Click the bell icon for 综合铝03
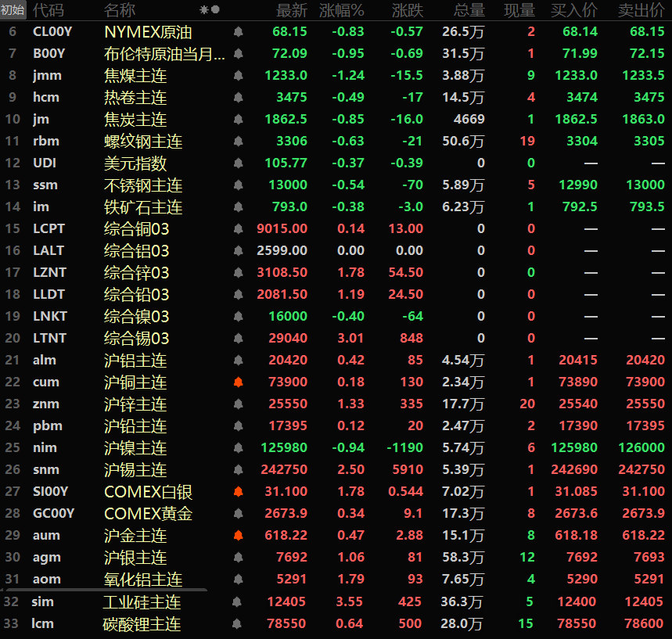672x639 pixels. pyautogui.click(x=239, y=251)
